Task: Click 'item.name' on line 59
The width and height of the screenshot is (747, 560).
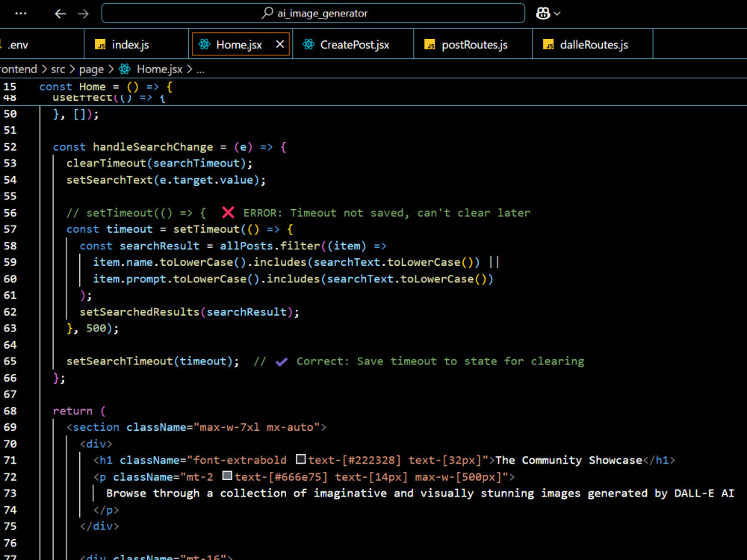Action: pos(123,262)
